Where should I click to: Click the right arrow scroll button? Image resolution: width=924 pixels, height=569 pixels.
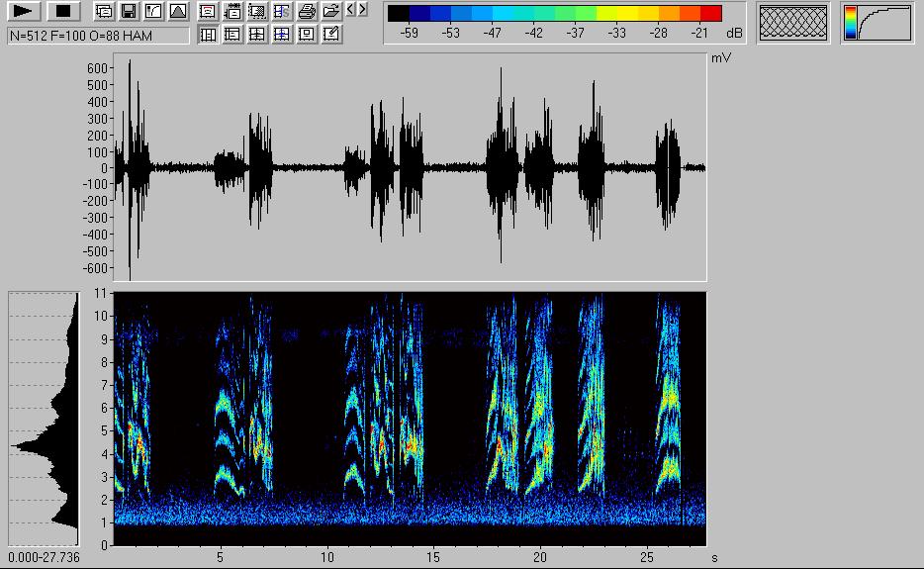click(362, 10)
